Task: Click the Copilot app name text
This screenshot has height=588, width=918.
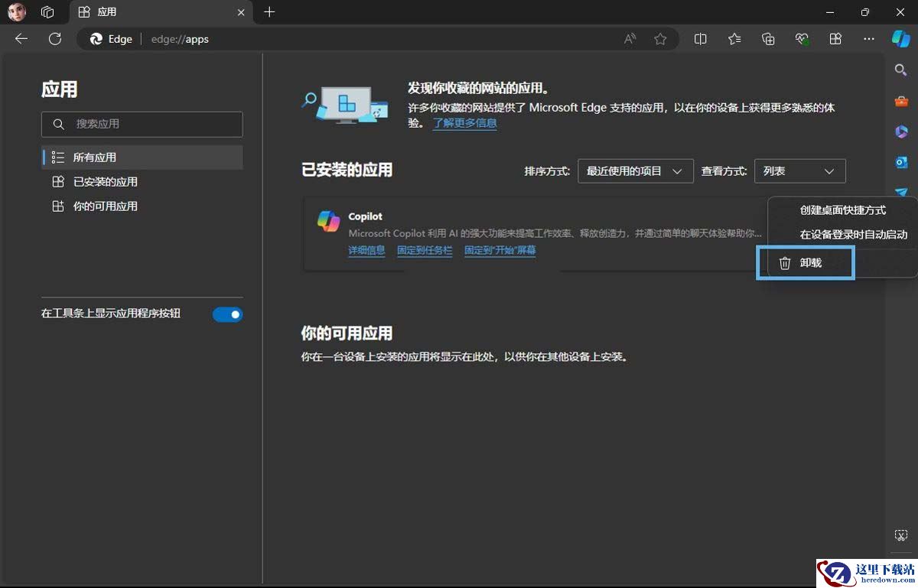Action: pyautogui.click(x=366, y=216)
